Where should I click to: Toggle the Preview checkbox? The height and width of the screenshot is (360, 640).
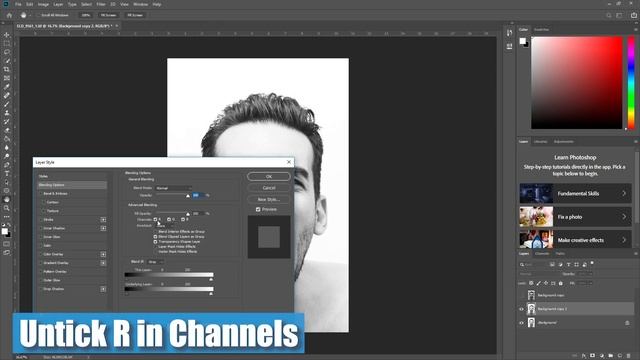click(258, 209)
